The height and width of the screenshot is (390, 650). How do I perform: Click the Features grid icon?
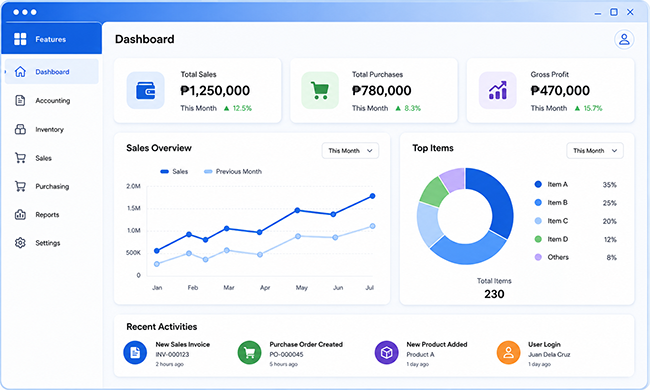point(20,39)
